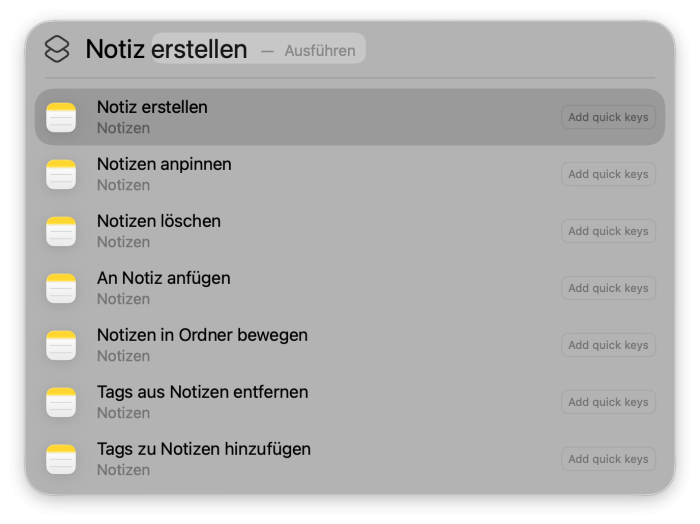Add quick keys for Notizen anpinnen
This screenshot has width=700, height=524.
(x=608, y=174)
